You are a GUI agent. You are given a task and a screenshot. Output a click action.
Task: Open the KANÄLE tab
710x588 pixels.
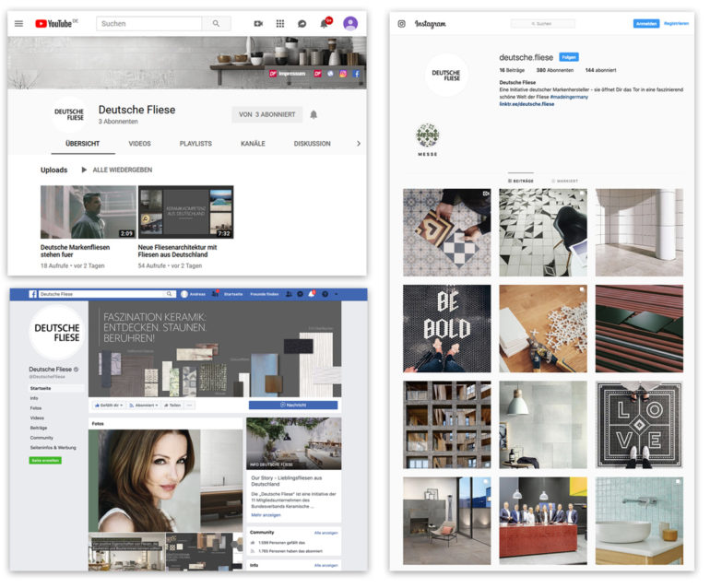tap(253, 144)
